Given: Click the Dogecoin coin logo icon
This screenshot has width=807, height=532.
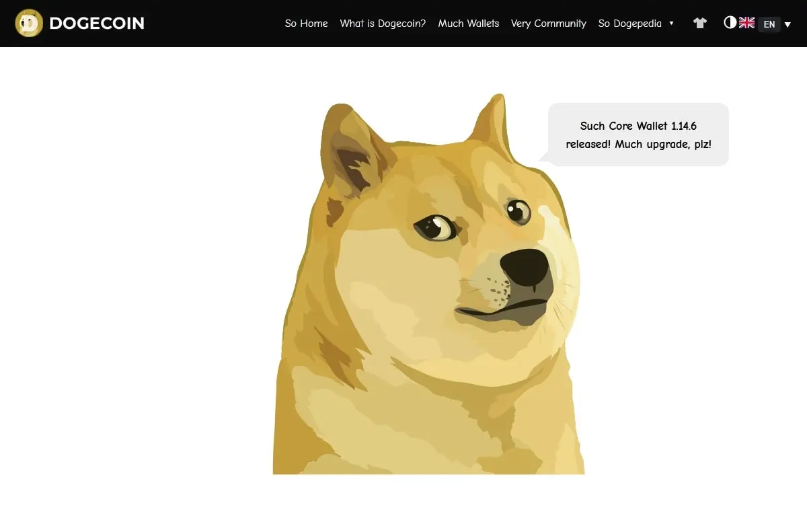Looking at the screenshot, I should click(29, 23).
